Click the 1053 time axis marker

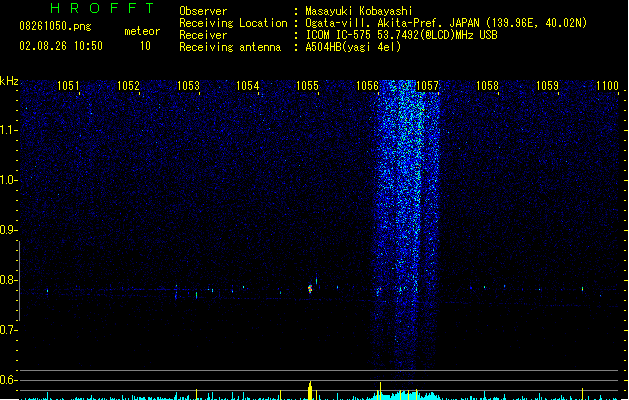(188, 86)
